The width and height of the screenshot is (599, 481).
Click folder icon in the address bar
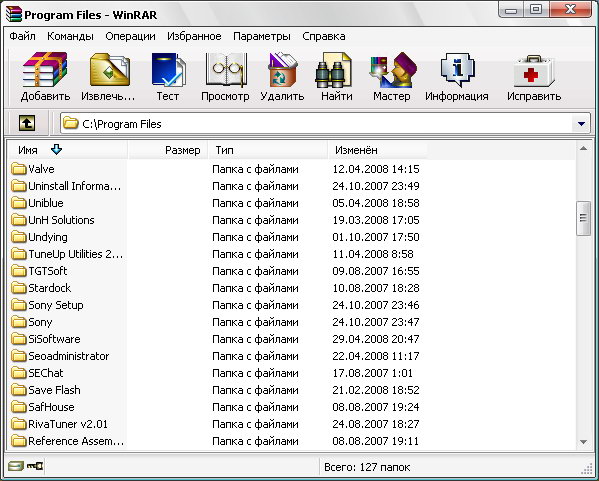tap(71, 123)
